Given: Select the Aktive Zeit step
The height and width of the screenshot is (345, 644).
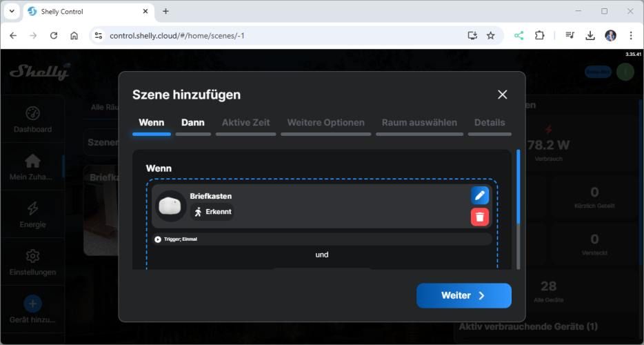Looking at the screenshot, I should coord(245,123).
